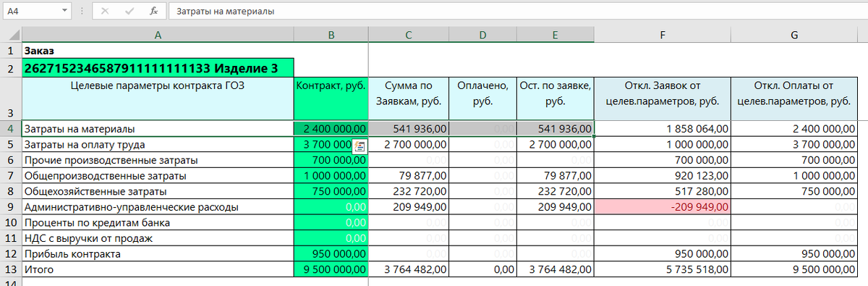Click header Откл. Оплаты от целев.параметров
868x286 pixels.
(x=794, y=98)
